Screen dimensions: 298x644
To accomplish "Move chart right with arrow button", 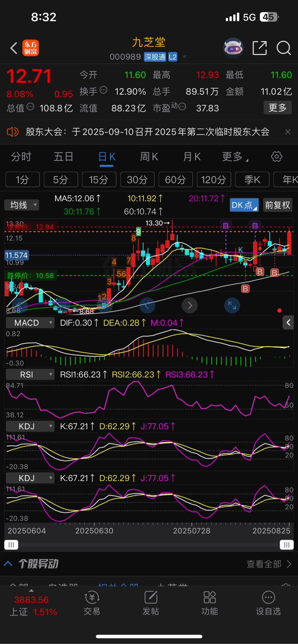I will tap(190, 306).
